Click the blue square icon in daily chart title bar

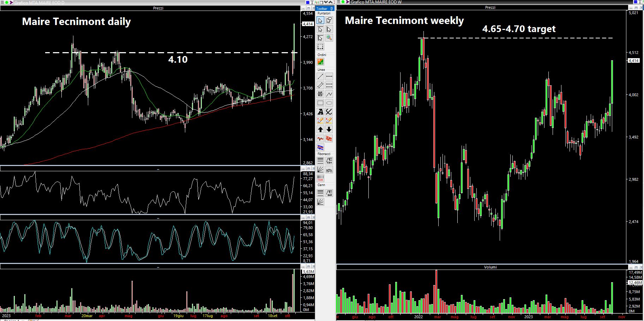(x=308, y=2)
